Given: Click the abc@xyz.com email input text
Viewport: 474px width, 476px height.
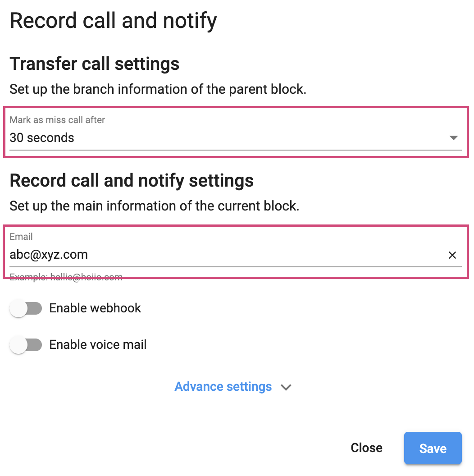Looking at the screenshot, I should 49,255.
